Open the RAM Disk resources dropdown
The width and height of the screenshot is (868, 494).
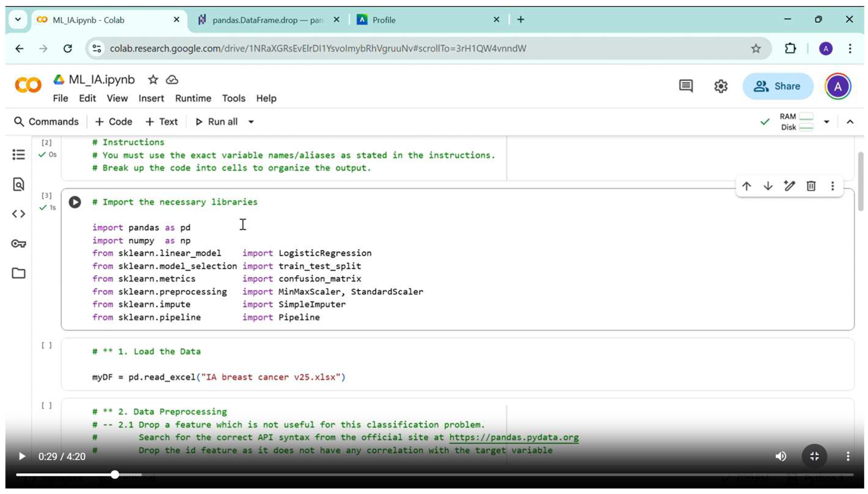[x=826, y=122]
